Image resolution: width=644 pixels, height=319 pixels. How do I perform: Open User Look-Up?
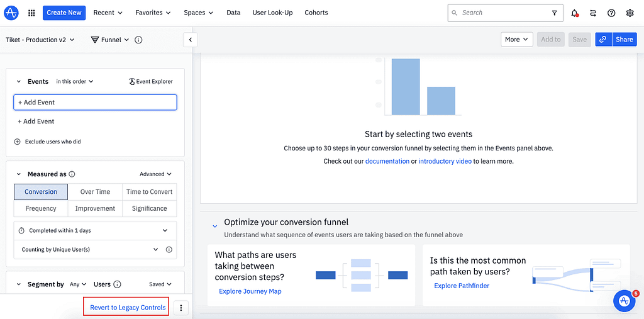[x=273, y=13]
